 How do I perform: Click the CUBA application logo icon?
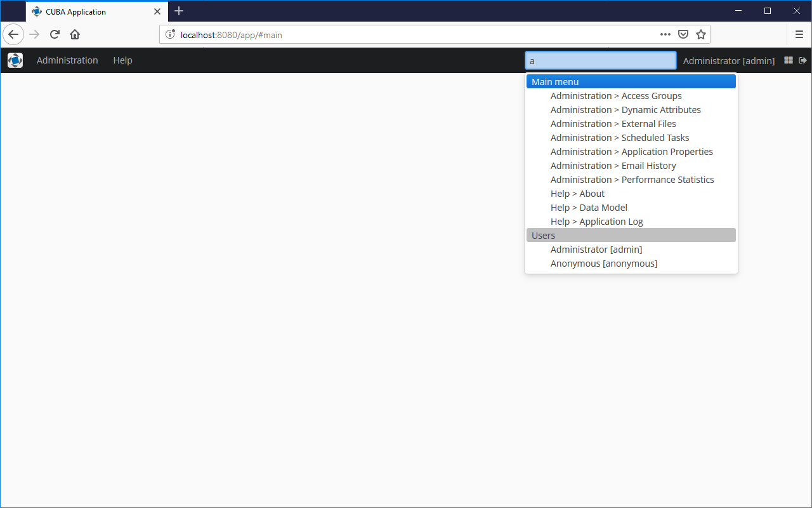click(15, 60)
